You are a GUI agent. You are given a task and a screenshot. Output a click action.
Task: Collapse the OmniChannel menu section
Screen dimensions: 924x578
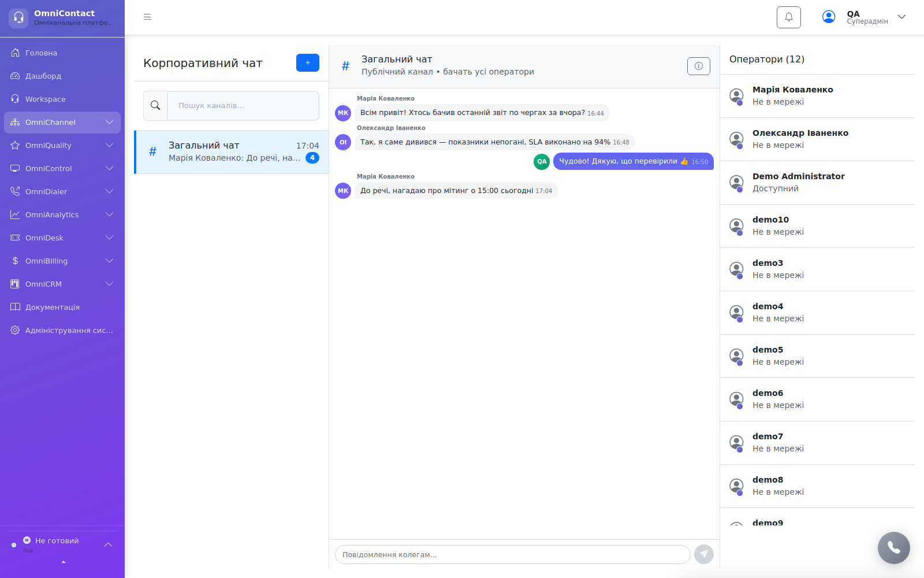(x=62, y=122)
